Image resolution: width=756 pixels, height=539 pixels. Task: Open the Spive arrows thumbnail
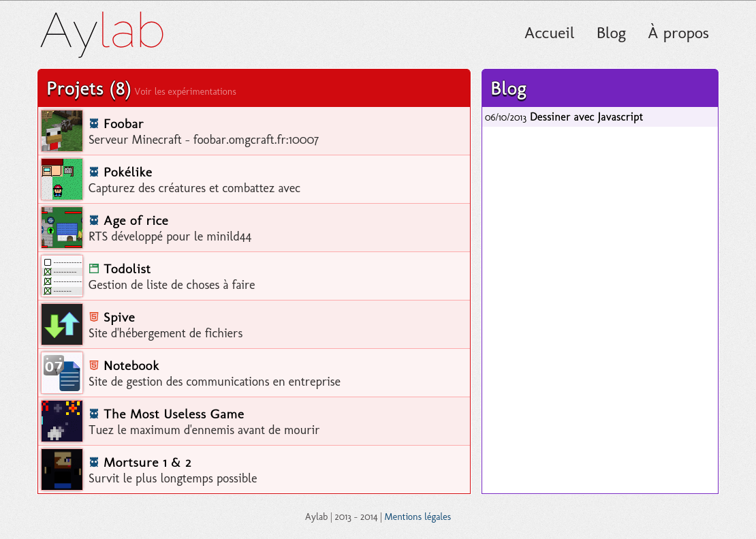click(x=62, y=324)
